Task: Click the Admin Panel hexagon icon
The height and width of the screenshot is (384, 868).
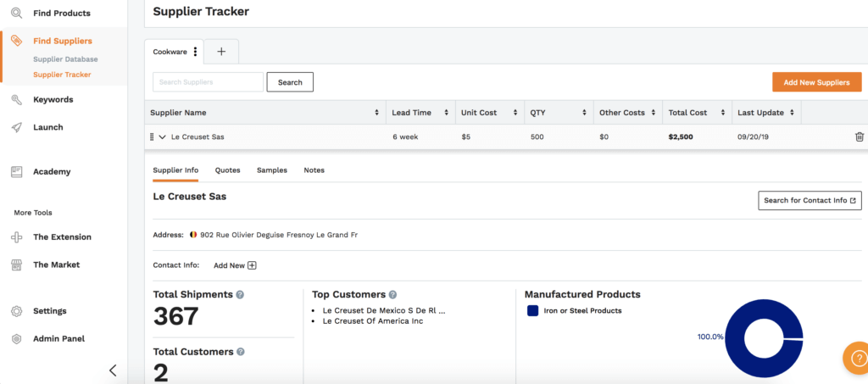Action: click(x=17, y=338)
